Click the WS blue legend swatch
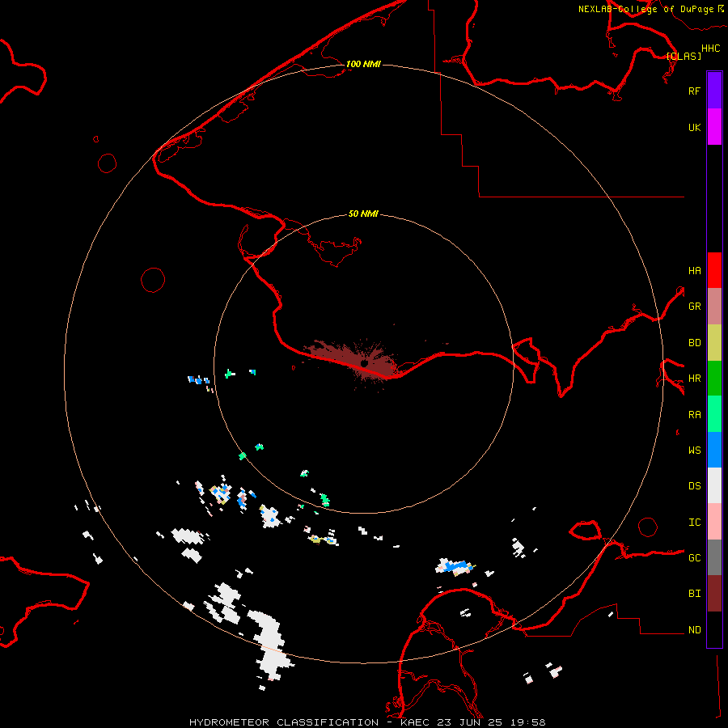 pyautogui.click(x=714, y=450)
